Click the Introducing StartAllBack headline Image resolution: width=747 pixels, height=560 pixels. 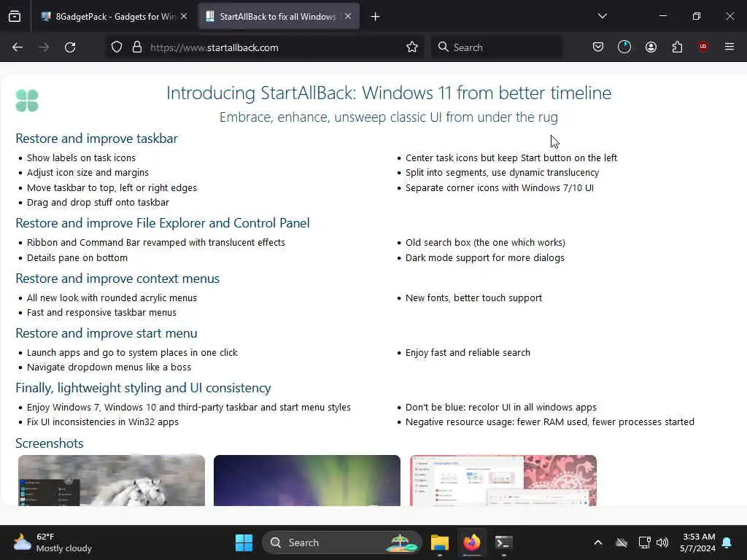point(389,93)
